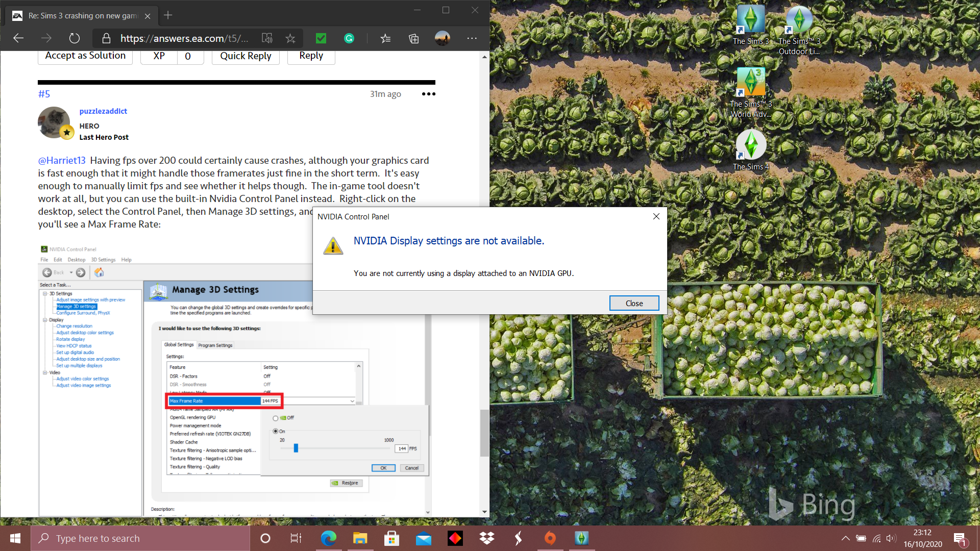This screenshot has width=980, height=551.
Task: Open puzzlezaddict profile link
Action: [x=103, y=111]
